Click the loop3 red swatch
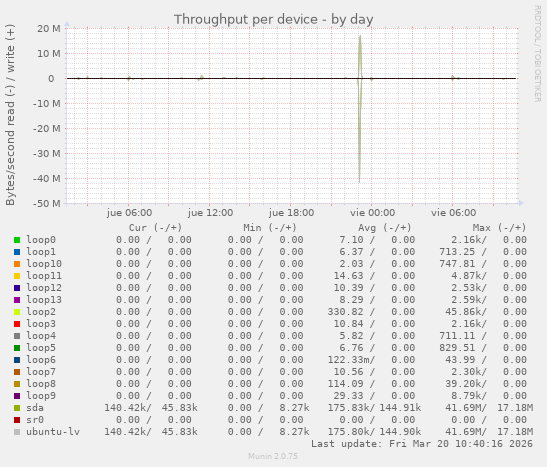The image size is (547, 467). [17, 324]
